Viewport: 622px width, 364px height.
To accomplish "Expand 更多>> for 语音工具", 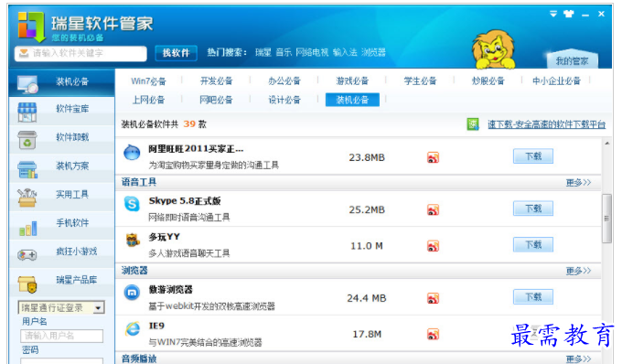I will tap(578, 182).
